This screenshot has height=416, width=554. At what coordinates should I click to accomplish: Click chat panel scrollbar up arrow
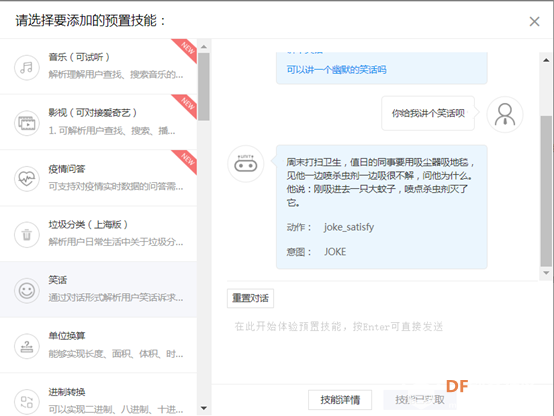[546, 60]
